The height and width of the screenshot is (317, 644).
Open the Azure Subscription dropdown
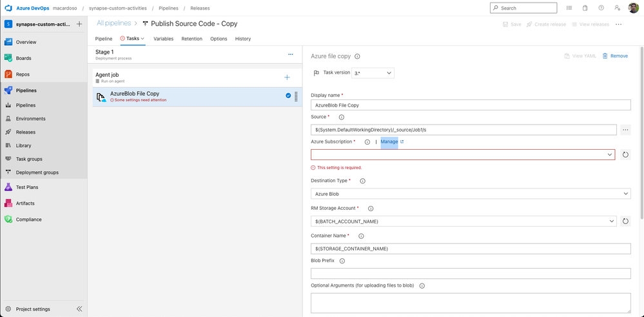tap(463, 154)
